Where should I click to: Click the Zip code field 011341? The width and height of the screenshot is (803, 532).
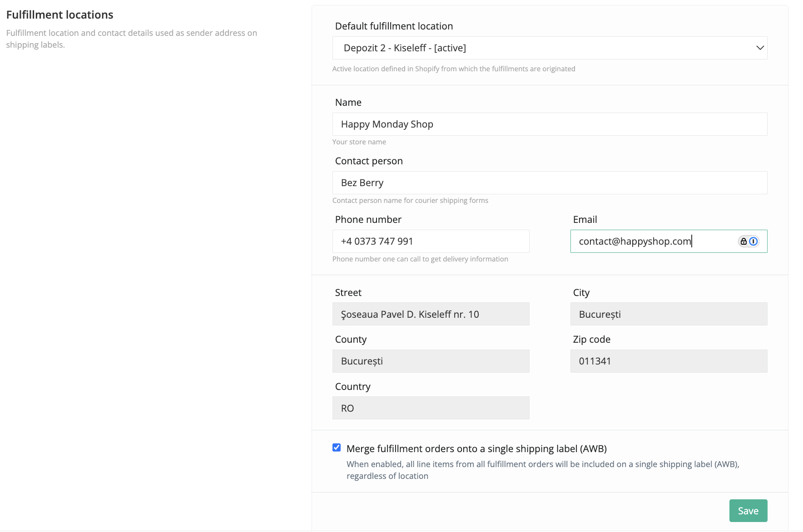tap(669, 361)
